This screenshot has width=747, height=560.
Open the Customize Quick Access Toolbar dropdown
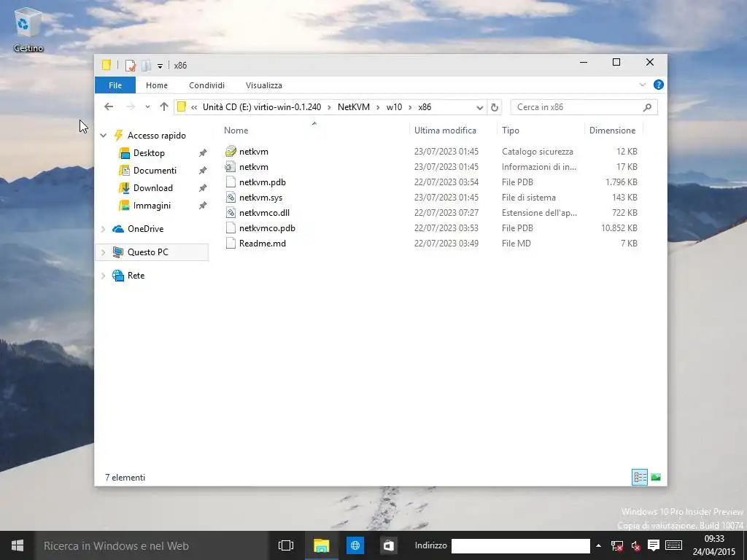[160, 66]
